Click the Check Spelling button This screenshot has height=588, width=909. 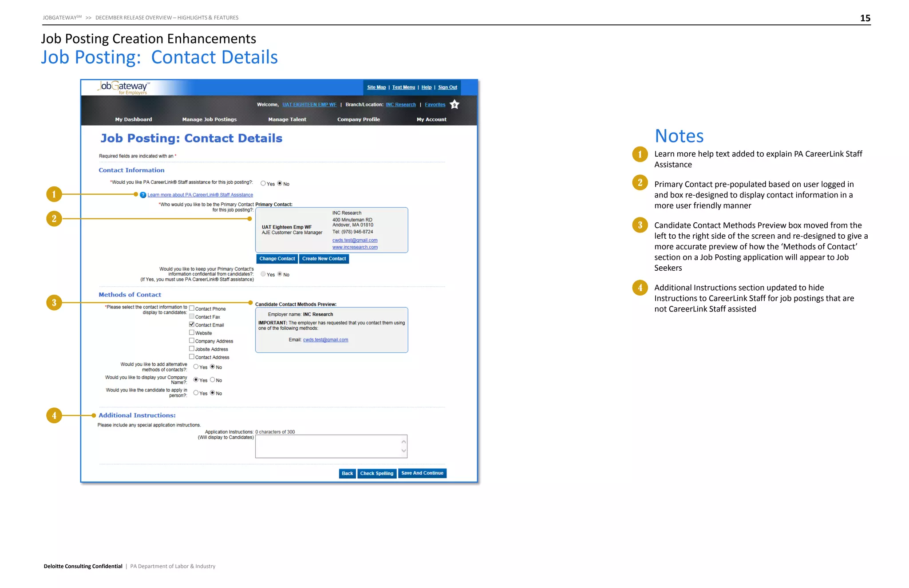(377, 474)
